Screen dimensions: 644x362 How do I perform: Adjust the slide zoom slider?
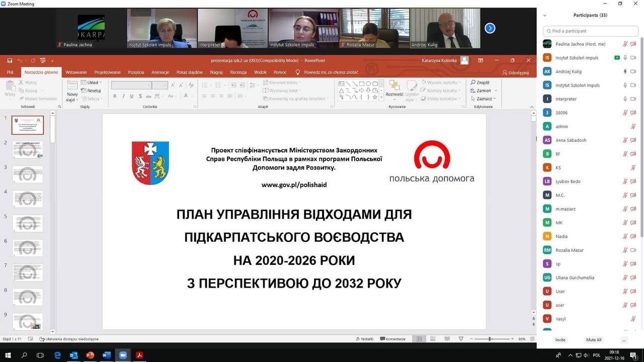(489, 339)
